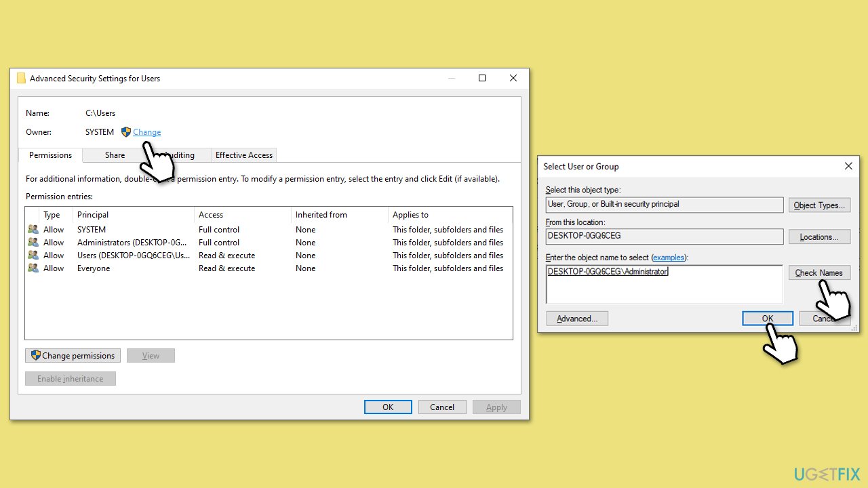Click the user group icon for SYSTEM entry
Viewport: 868px width, 488px height.
point(33,230)
